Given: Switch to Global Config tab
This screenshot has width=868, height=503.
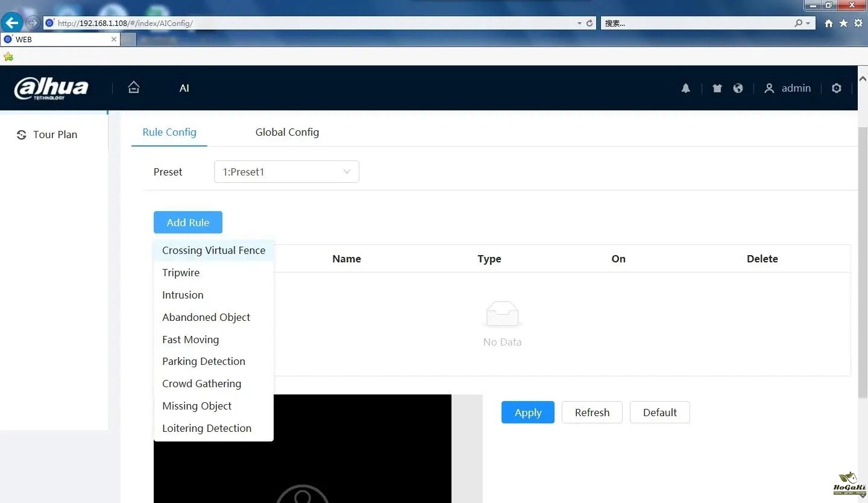Looking at the screenshot, I should coord(287,132).
